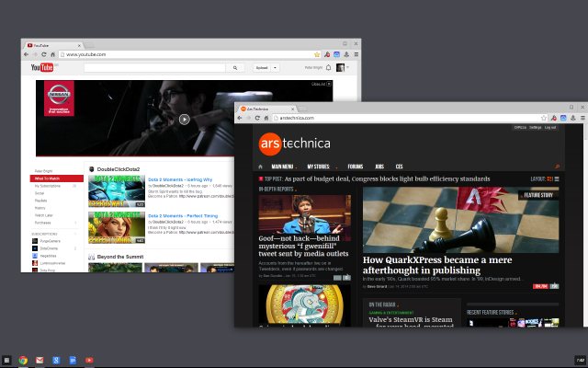This screenshot has width=588, height=368.
Task: Open the Perfect Timing video thumbnail
Action: point(117,227)
